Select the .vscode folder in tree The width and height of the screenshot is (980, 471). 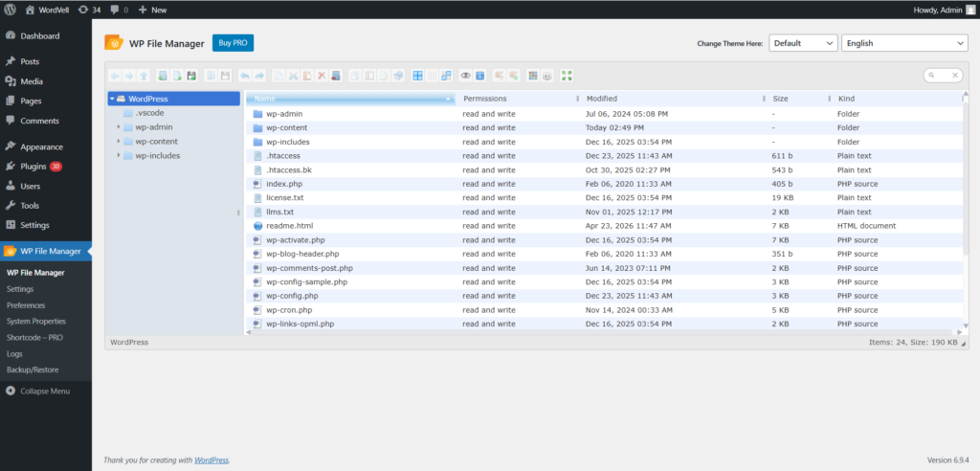149,113
